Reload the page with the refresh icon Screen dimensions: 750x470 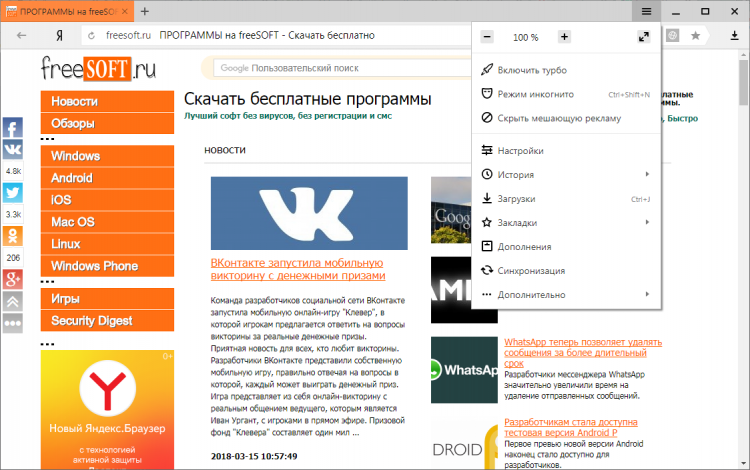tap(91, 35)
